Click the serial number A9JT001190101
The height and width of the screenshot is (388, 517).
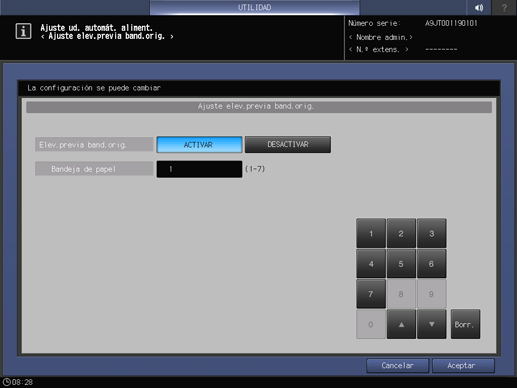click(x=451, y=23)
